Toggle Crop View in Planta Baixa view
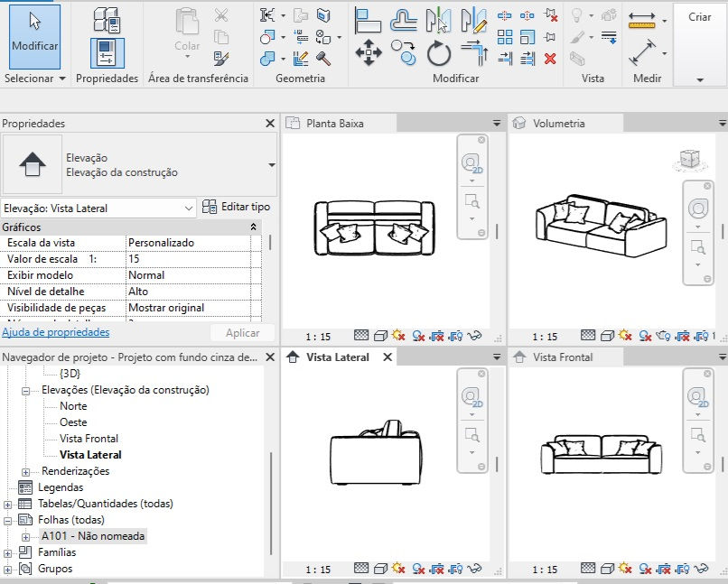 (x=436, y=336)
